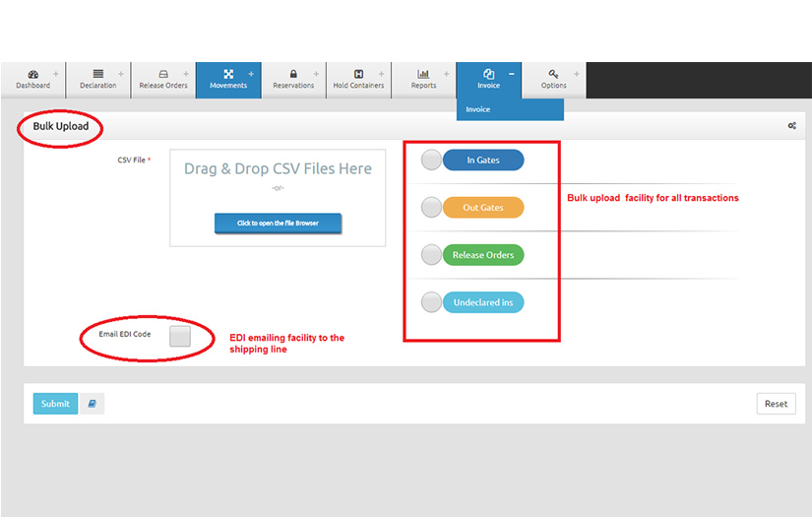Open the Hold Containers tab
Viewport: 812px width, 517px height.
[358, 80]
